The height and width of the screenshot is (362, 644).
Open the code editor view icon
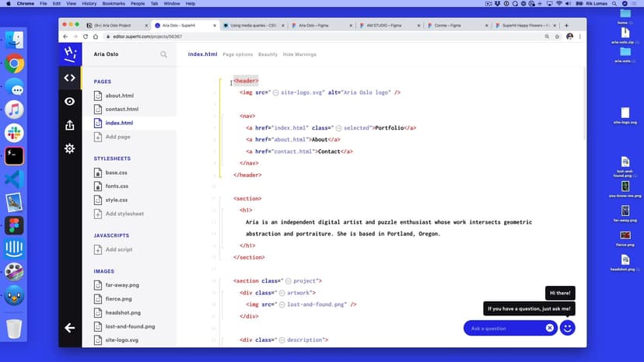tap(70, 78)
